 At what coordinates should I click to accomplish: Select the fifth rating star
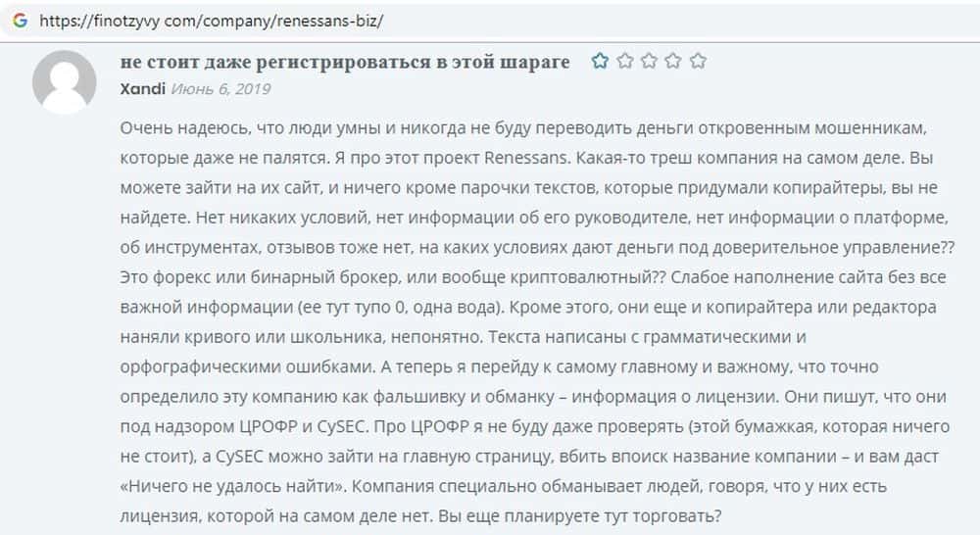coord(697,62)
